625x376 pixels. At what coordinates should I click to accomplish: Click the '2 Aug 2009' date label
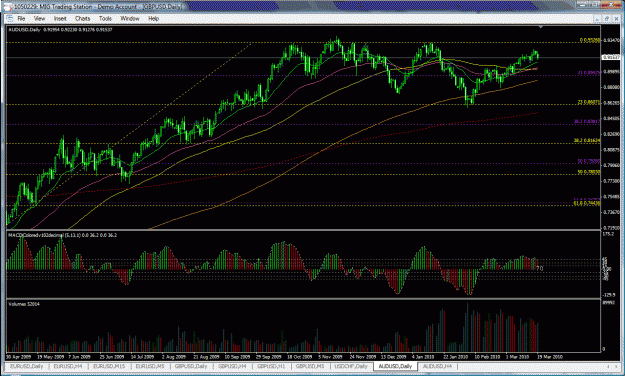pos(173,357)
